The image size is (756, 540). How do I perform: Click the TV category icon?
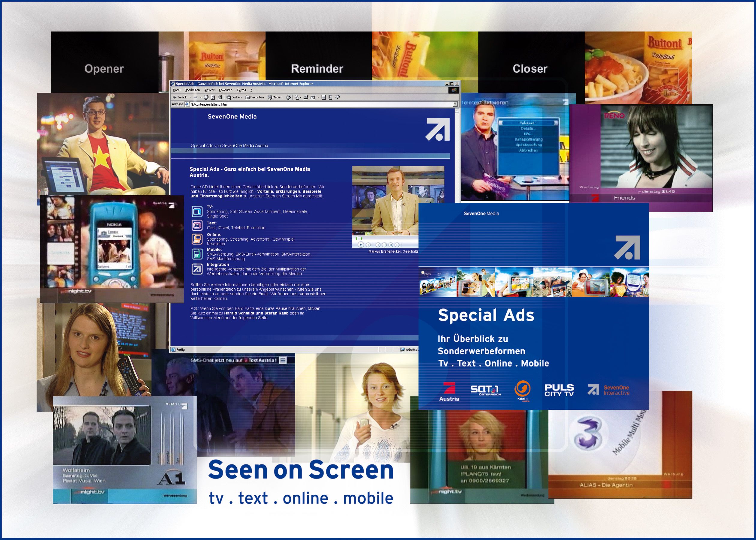click(197, 211)
